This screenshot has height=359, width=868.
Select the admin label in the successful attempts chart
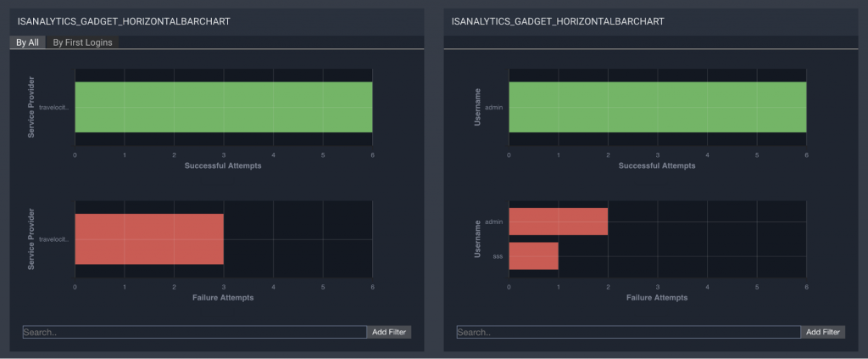point(494,108)
